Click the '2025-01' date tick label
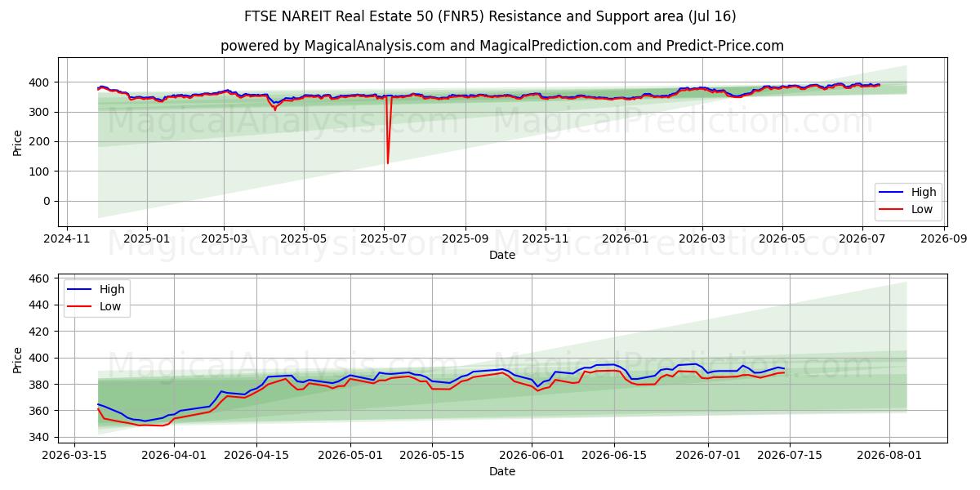 147,238
